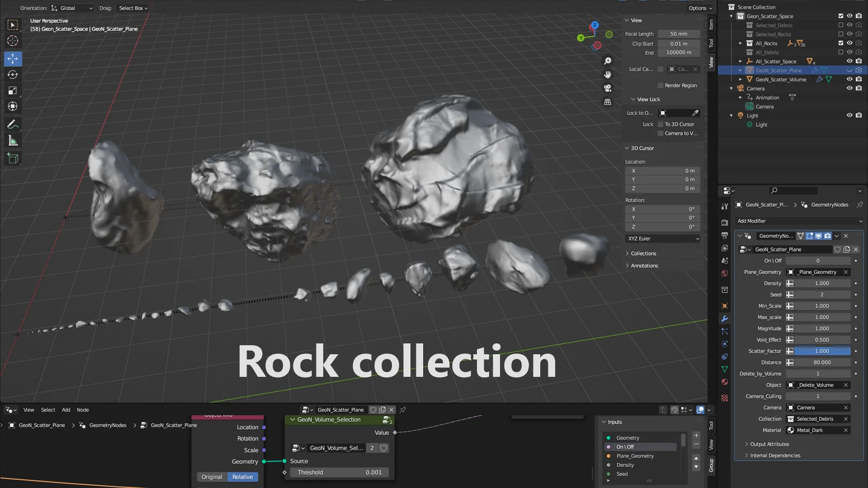868x488 pixels.
Task: Open the Modifier Properties tab with wrench icon
Action: (725, 319)
